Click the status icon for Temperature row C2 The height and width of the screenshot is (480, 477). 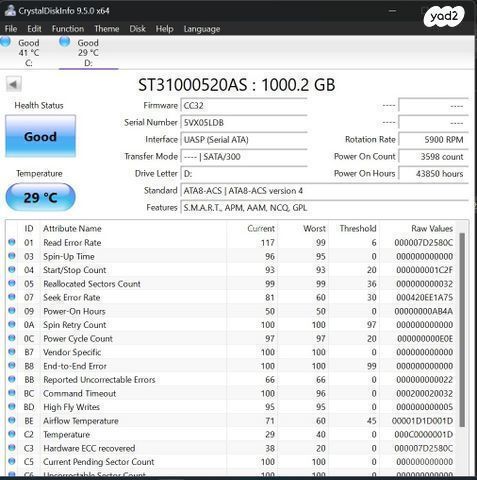click(x=12, y=434)
